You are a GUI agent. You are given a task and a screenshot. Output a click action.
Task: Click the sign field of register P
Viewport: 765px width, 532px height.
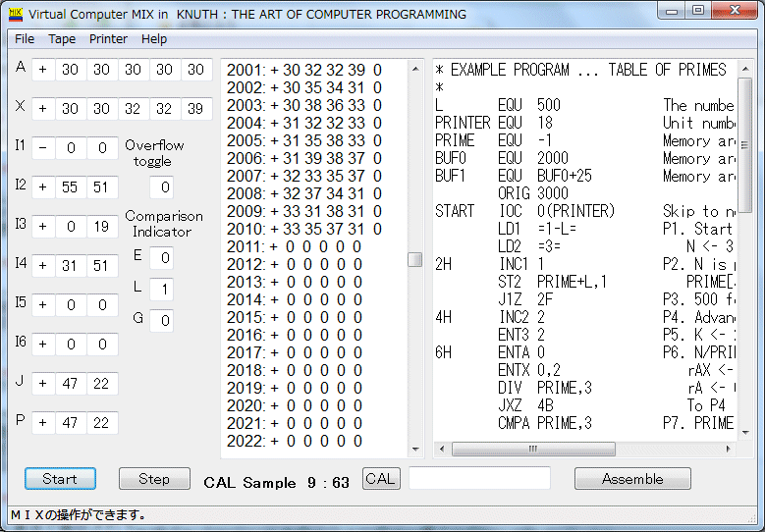(43, 423)
